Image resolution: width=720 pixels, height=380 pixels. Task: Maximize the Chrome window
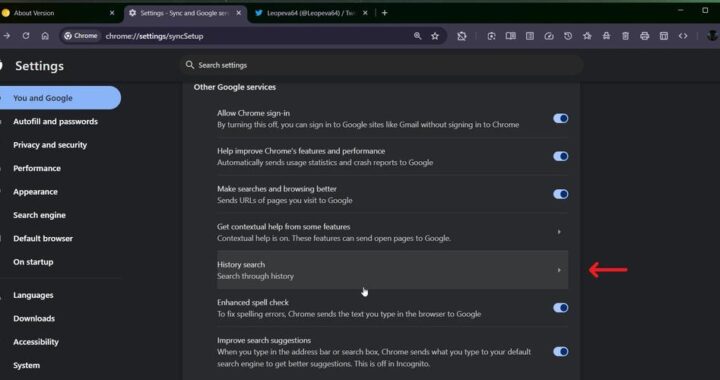(705, 10)
